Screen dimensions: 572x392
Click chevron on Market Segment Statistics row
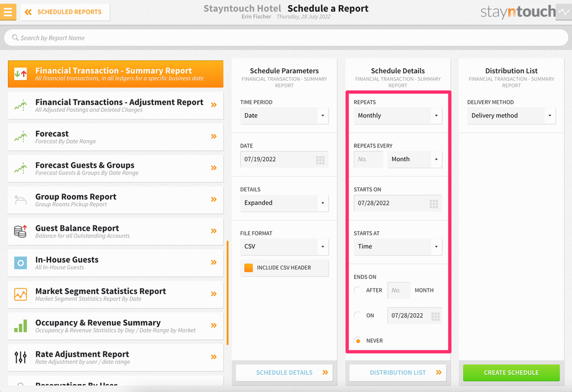(214, 294)
